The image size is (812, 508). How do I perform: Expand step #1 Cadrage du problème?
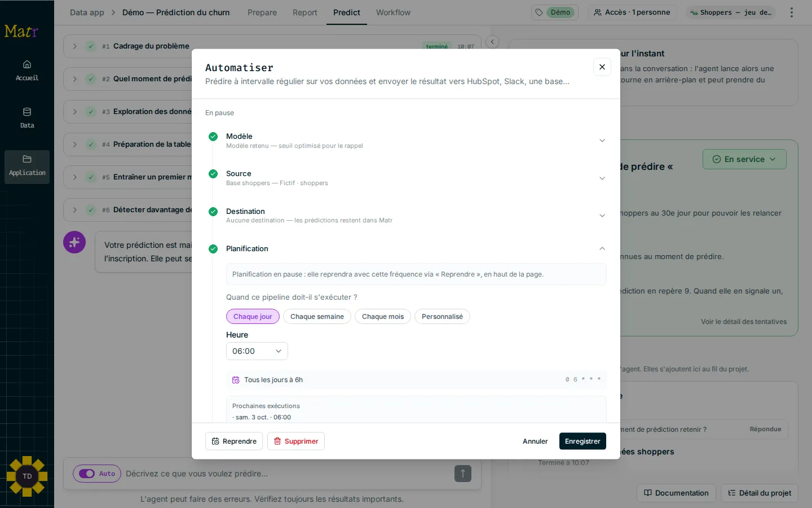point(74,46)
